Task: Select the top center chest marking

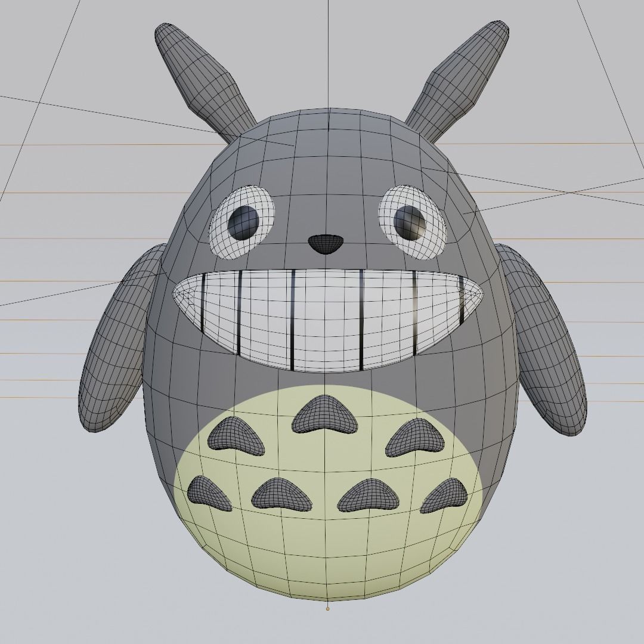Action: click(x=325, y=414)
